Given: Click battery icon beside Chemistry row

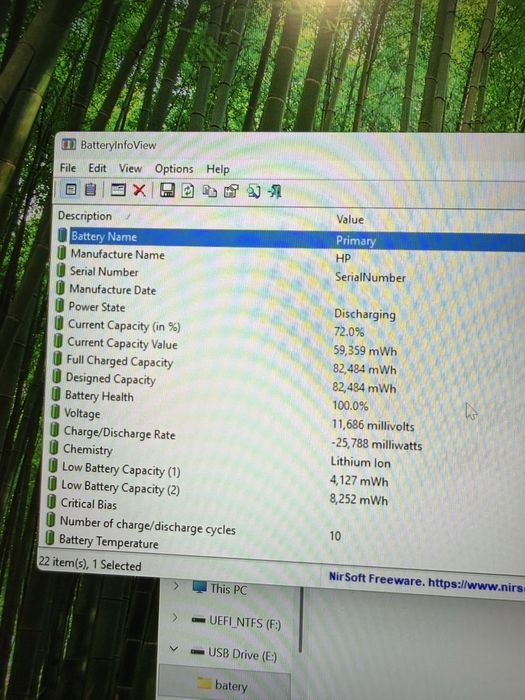Looking at the screenshot, I should [54, 448].
